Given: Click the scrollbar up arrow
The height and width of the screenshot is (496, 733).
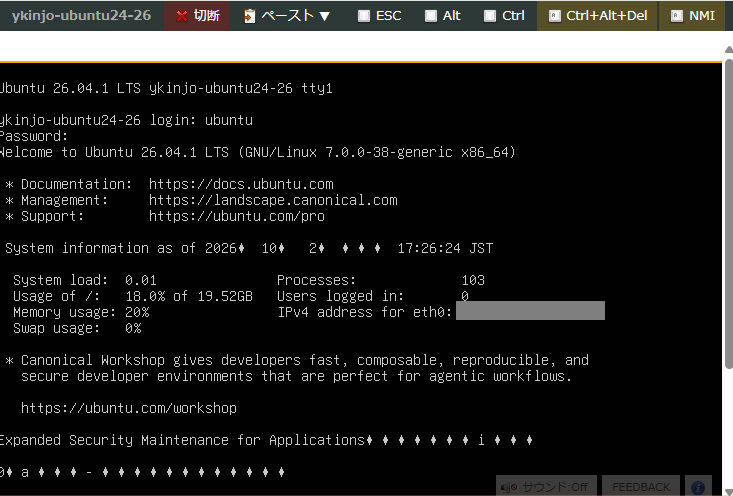Looking at the screenshot, I should coord(729,49).
